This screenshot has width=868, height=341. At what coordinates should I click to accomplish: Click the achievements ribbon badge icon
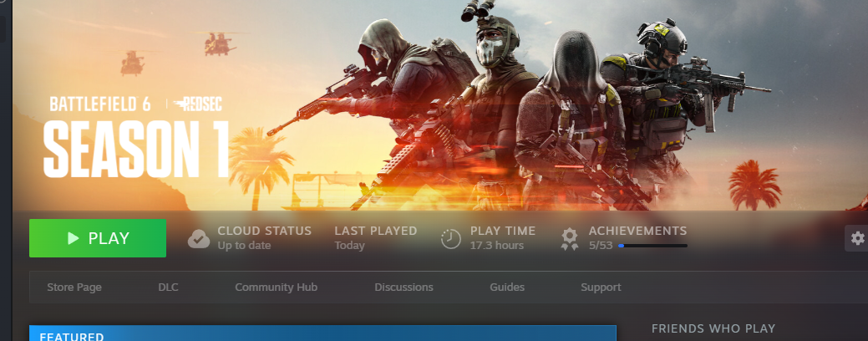click(570, 239)
